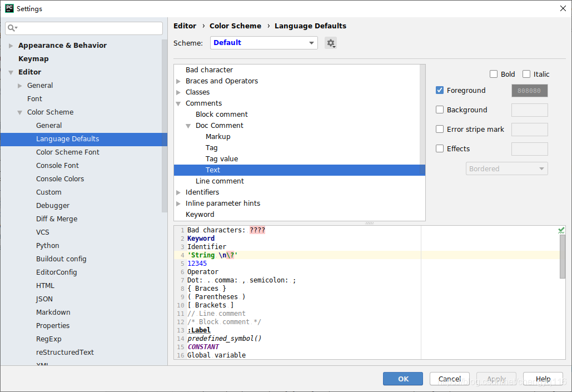Uncheck the Foreground checkbox
Screen dimensions: 572x392
point(440,90)
